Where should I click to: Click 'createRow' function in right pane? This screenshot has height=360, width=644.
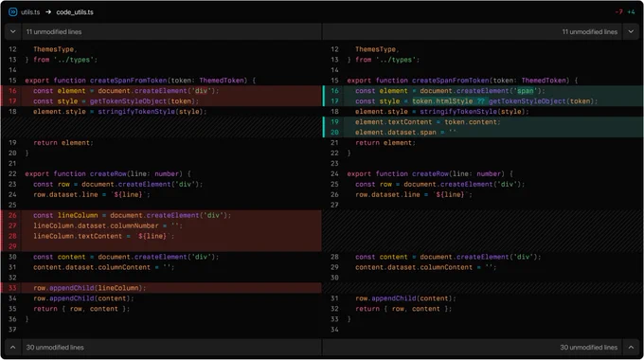[x=430, y=173]
